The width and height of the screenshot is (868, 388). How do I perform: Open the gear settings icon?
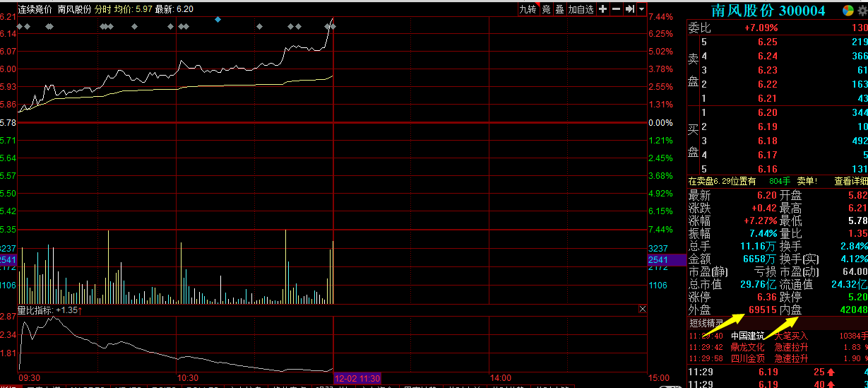click(862, 11)
